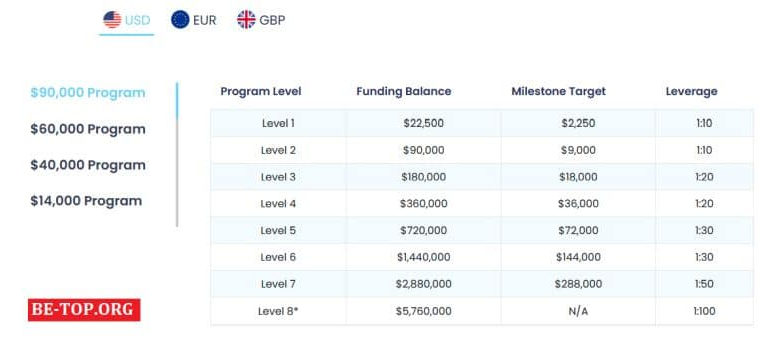The height and width of the screenshot is (360, 780).
Task: Click the US flag icon
Action: click(112, 20)
